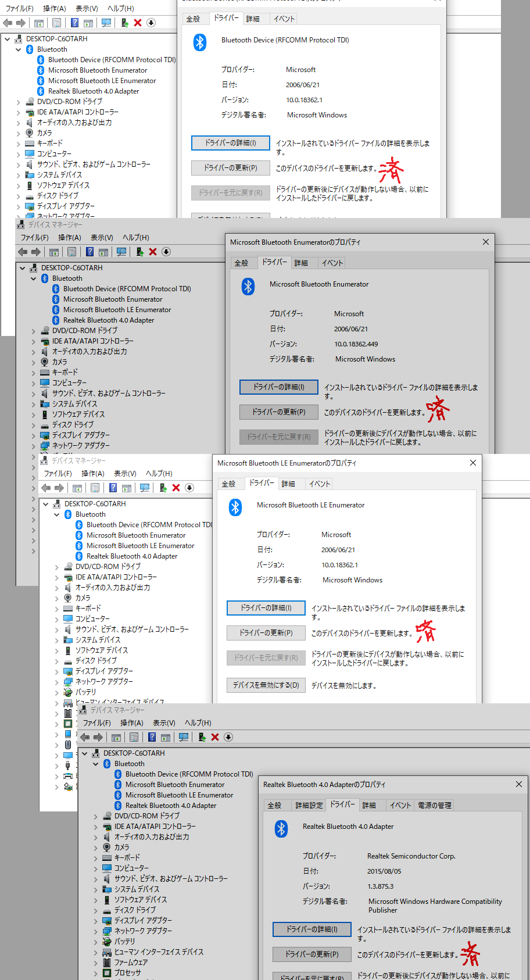Collapse DESKTOP-C6OTARH root node beside Realtek dialog
Image resolution: width=530 pixels, height=980 pixels.
tap(85, 753)
